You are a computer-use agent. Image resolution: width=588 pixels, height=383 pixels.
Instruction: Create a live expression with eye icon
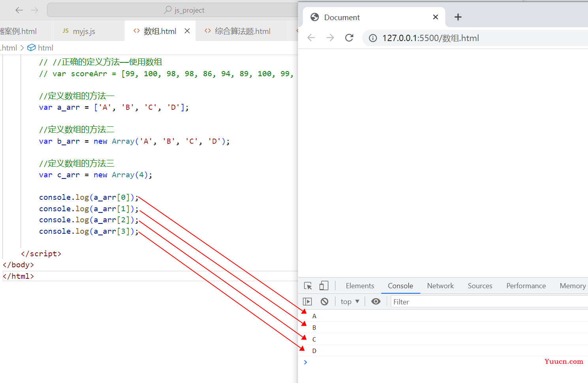click(376, 302)
